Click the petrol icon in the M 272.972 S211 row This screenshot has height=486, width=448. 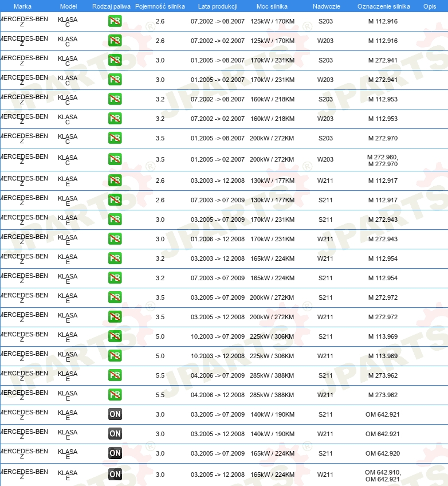click(x=115, y=297)
